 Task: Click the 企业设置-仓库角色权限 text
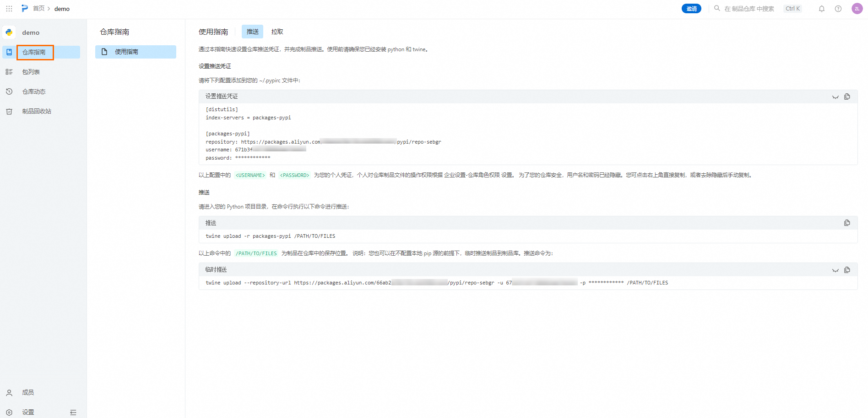[472, 175]
